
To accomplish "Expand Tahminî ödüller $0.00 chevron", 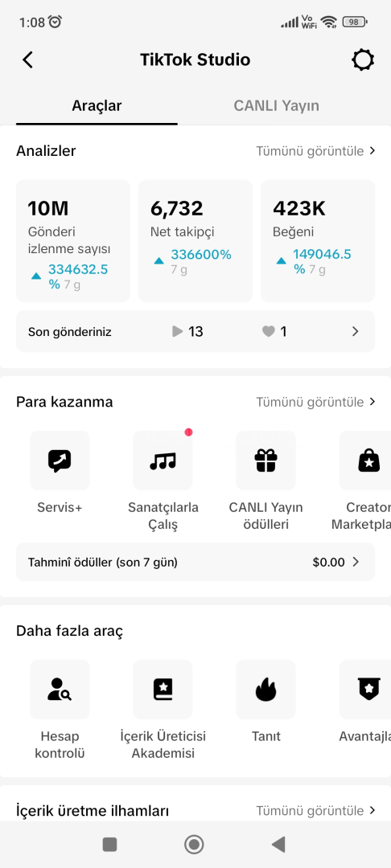I will pos(356,562).
